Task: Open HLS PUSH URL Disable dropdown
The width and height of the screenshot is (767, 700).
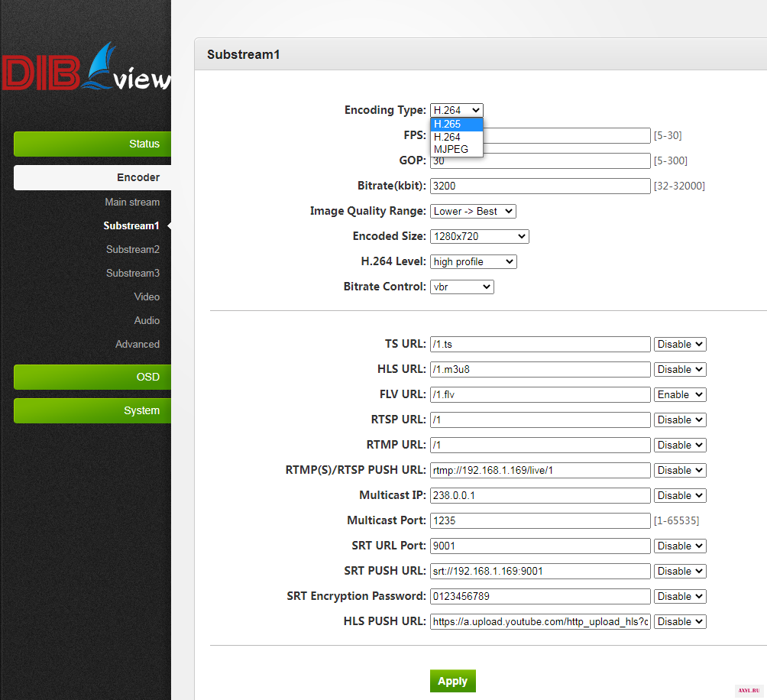Action: [680, 622]
